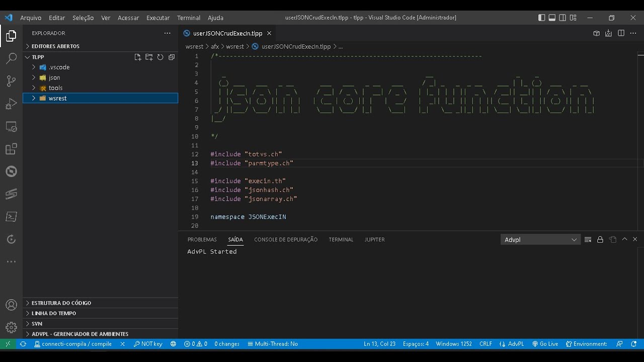
Task: Click Multi-Thread: No status item
Action: pyautogui.click(x=273, y=344)
